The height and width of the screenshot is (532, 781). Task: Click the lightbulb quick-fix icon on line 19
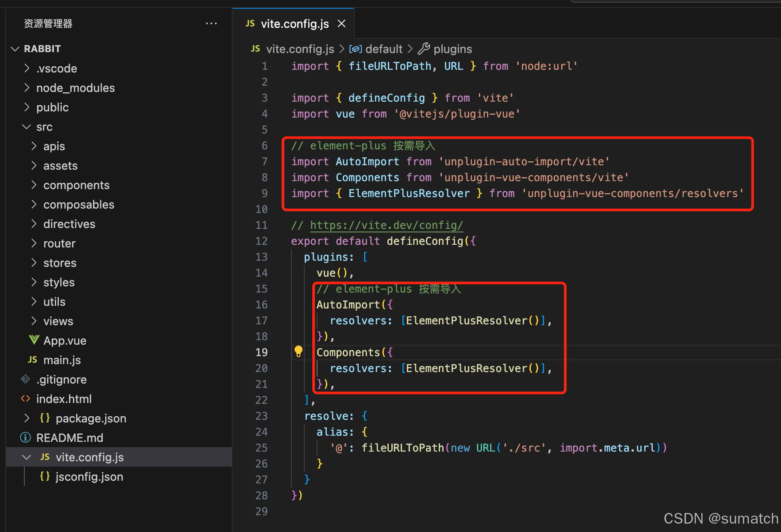(x=299, y=352)
